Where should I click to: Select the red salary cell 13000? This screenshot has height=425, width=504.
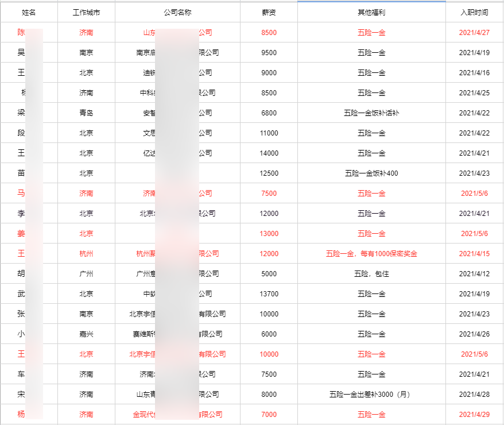coord(269,234)
